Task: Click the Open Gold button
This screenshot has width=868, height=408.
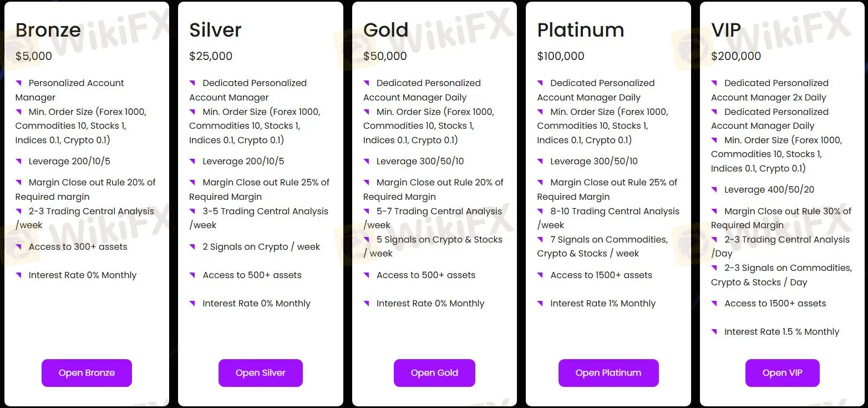Action: click(x=434, y=373)
